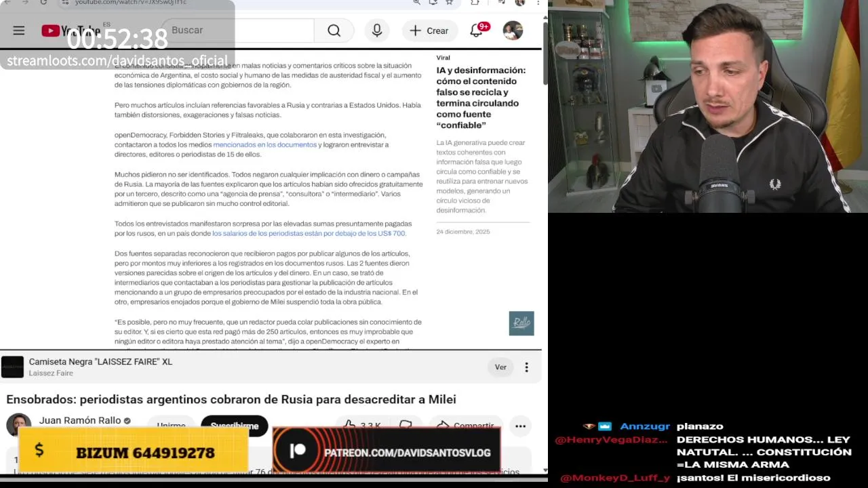This screenshot has height=488, width=868.
Task: Click the BIZUM 644919278 banner
Action: [x=134, y=452]
